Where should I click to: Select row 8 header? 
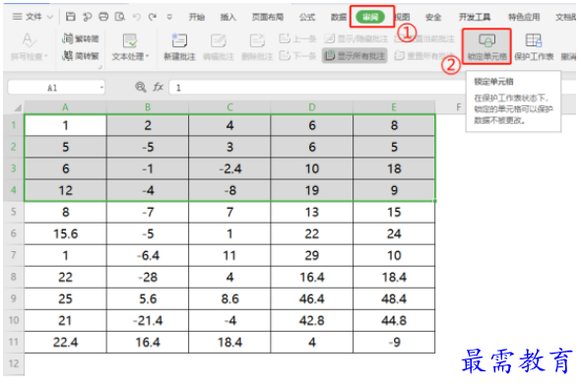pyautogui.click(x=14, y=277)
